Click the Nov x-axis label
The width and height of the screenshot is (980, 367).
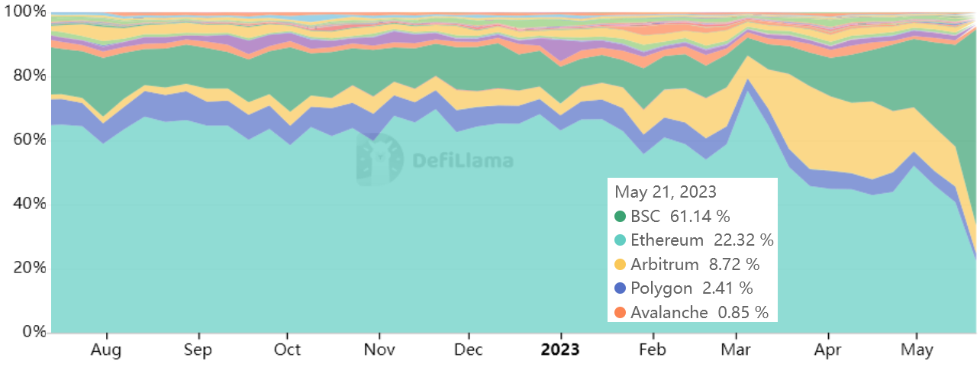pyautogui.click(x=379, y=350)
